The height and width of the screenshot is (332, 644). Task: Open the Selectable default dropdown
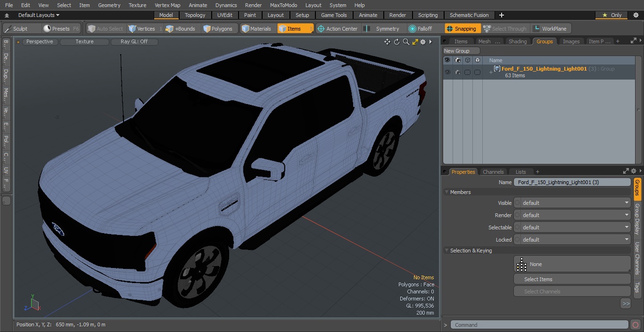pyautogui.click(x=572, y=227)
